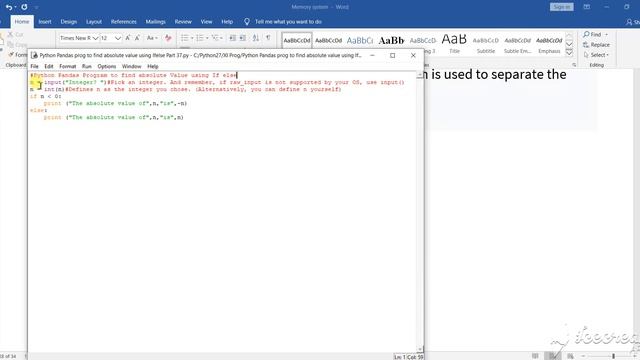Click the Redo/Repeat icon in Word's title bar
The width and height of the screenshot is (640, 360).
(x=24, y=7)
